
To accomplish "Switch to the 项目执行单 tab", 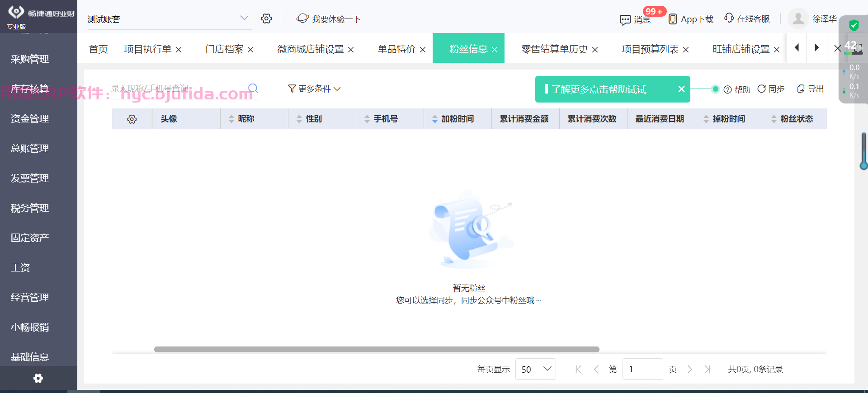I will coord(148,49).
